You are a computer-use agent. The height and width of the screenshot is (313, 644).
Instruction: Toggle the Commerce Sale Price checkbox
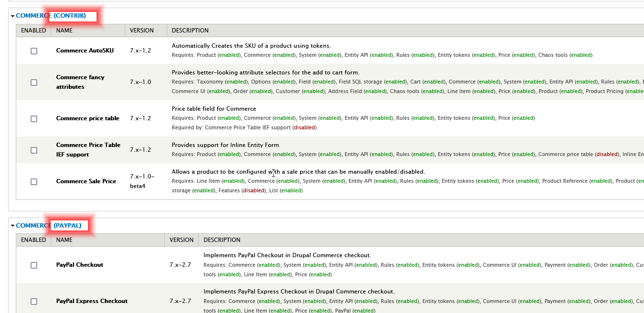[x=34, y=181]
